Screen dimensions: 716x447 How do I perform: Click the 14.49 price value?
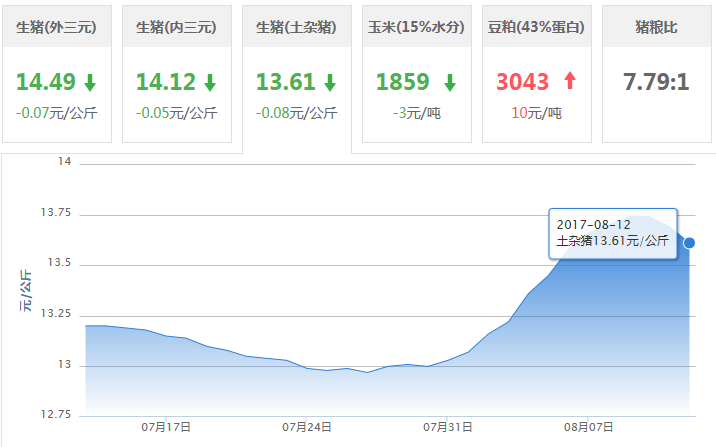(x=43, y=82)
